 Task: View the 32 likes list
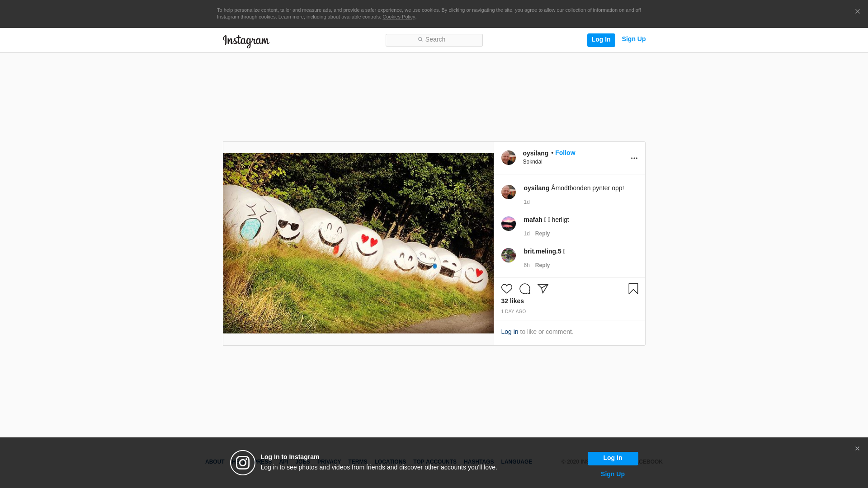click(513, 301)
